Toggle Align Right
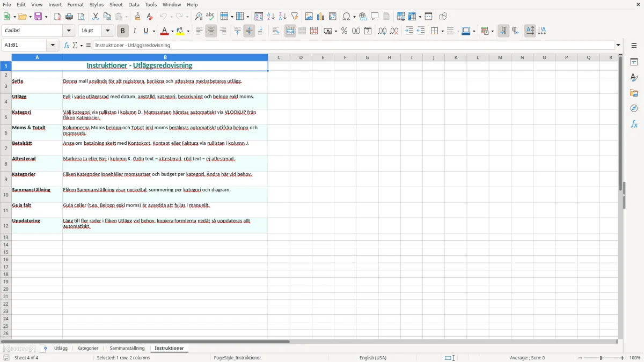The width and height of the screenshot is (644, 362). (x=223, y=31)
